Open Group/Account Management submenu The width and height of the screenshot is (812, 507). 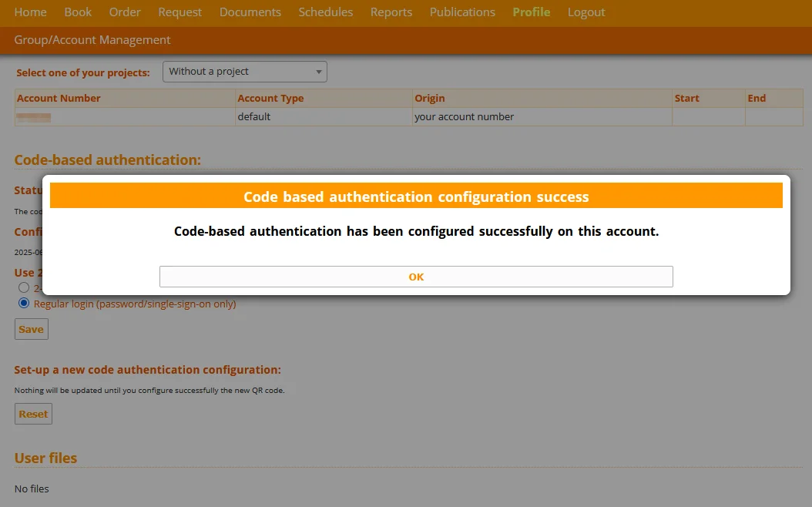(92, 40)
